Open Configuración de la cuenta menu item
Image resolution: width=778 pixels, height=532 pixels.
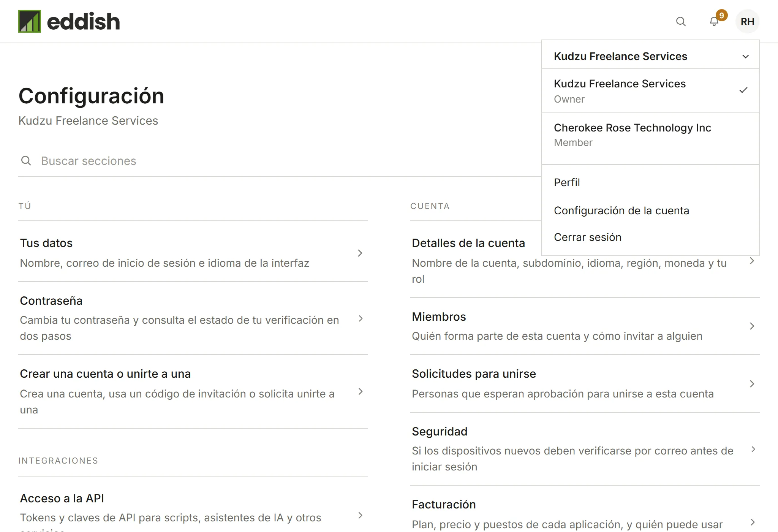pos(650,211)
